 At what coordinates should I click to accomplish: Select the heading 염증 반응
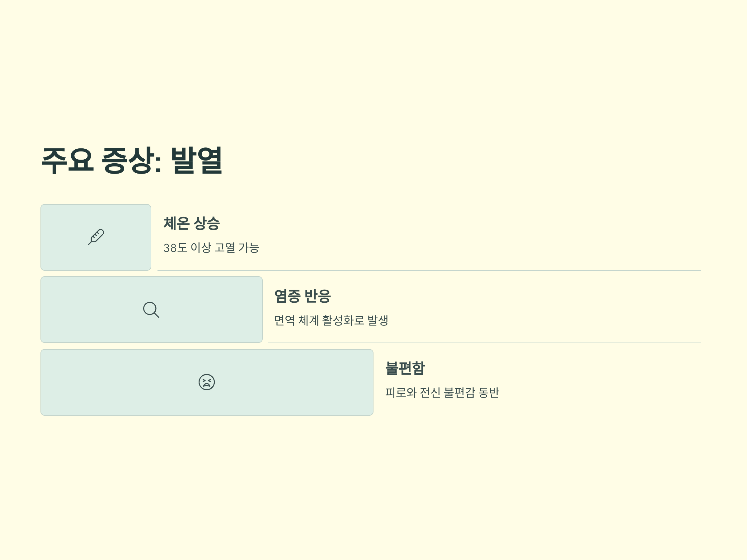(303, 296)
